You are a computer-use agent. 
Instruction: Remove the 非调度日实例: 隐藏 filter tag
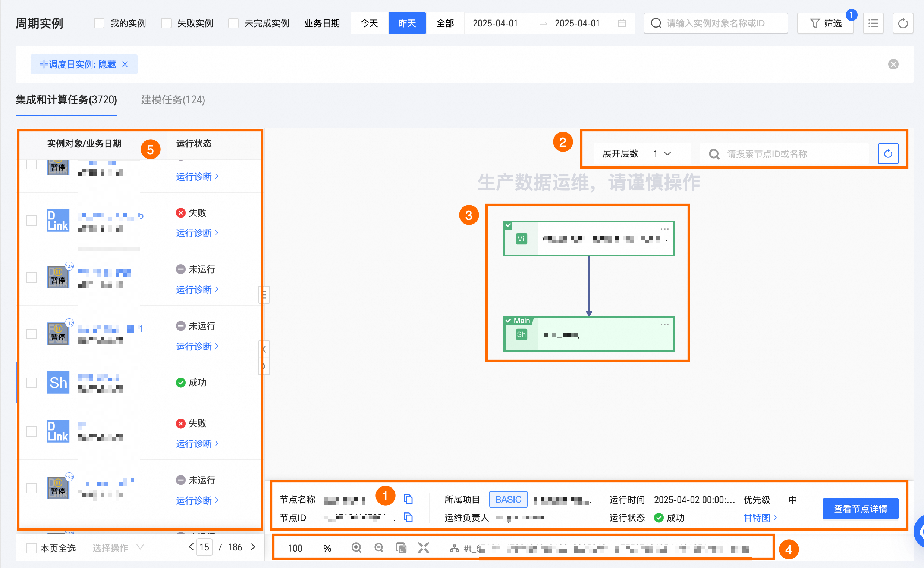tap(125, 64)
